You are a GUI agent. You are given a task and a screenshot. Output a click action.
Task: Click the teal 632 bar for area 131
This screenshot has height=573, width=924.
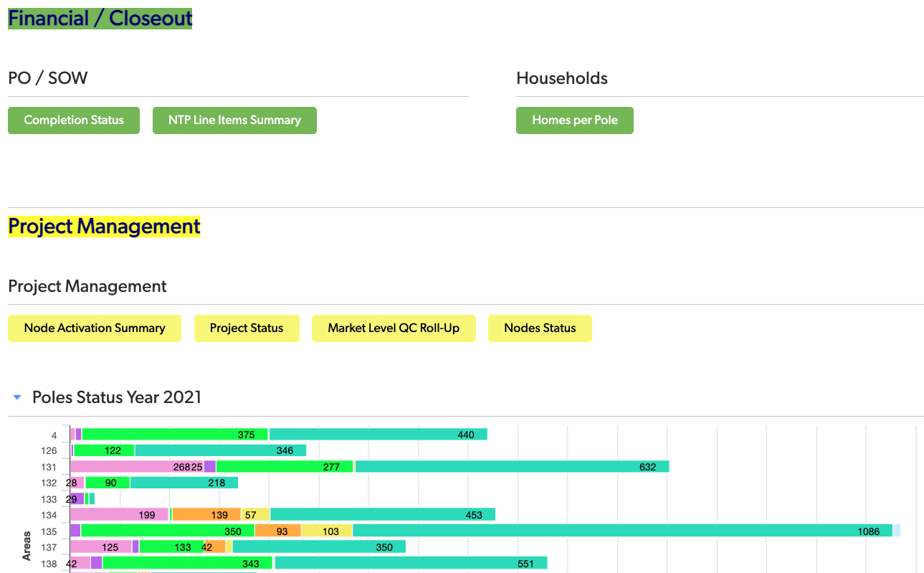pyautogui.click(x=512, y=466)
